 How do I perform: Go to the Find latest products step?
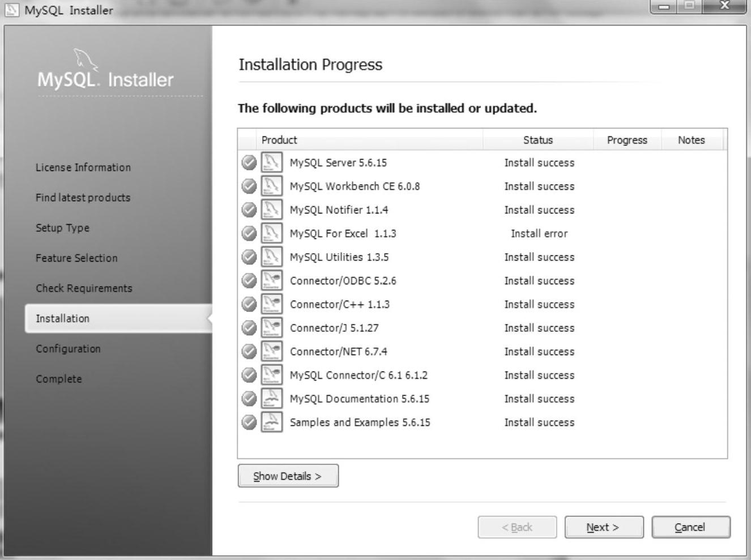point(83,198)
